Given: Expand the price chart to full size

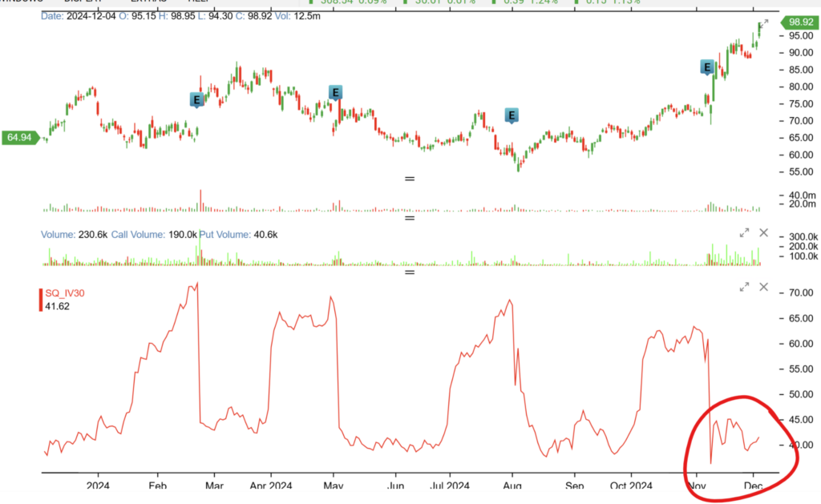Looking at the screenshot, I should [764, 23].
